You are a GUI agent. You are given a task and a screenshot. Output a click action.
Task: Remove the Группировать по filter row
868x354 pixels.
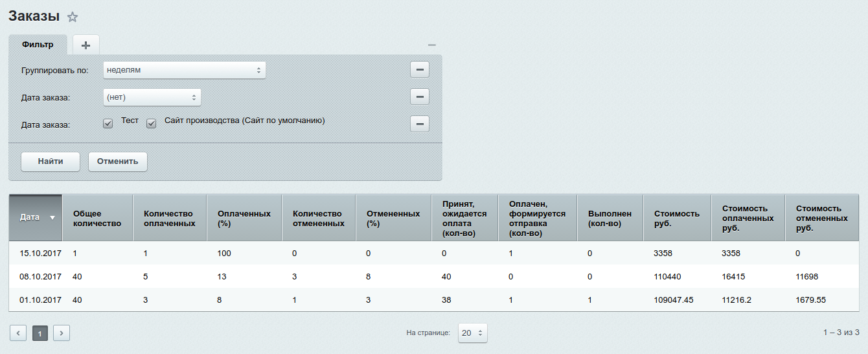pyautogui.click(x=420, y=70)
